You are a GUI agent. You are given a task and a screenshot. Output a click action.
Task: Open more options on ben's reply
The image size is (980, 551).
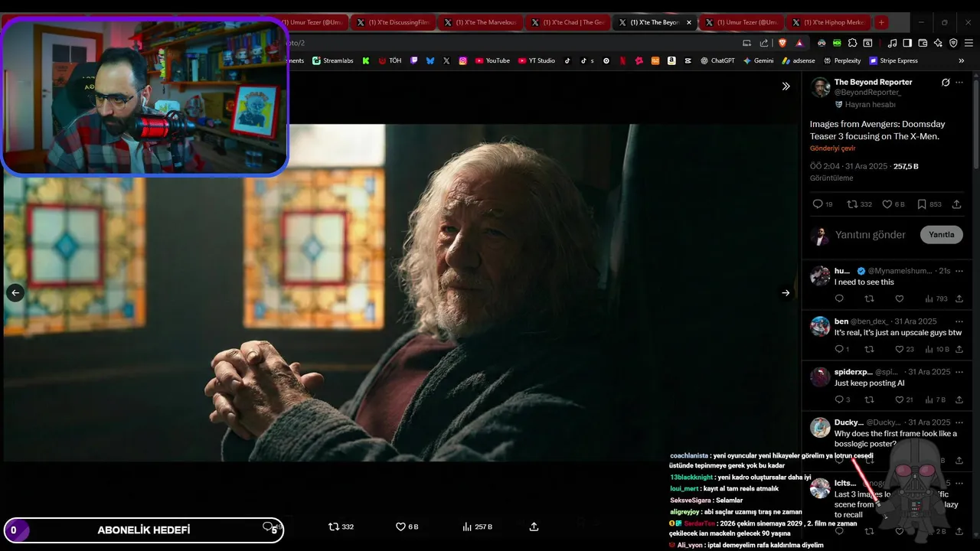click(959, 321)
